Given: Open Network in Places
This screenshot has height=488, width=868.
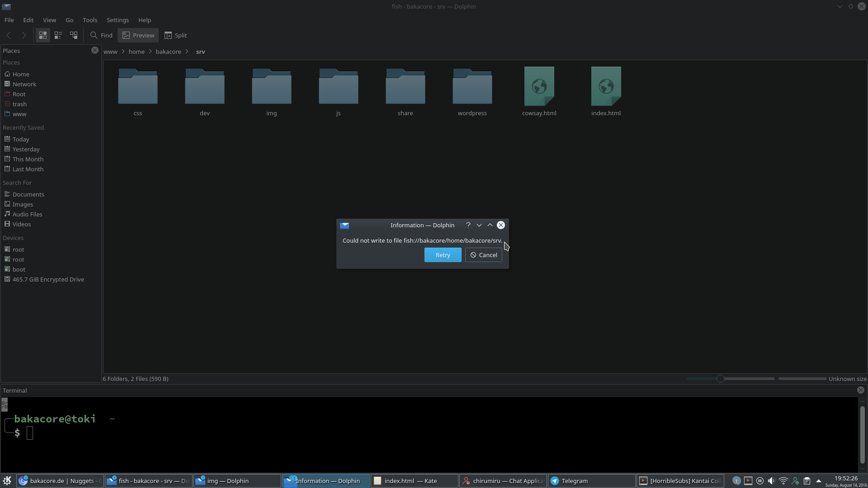Looking at the screenshot, I should coord(51,84).
